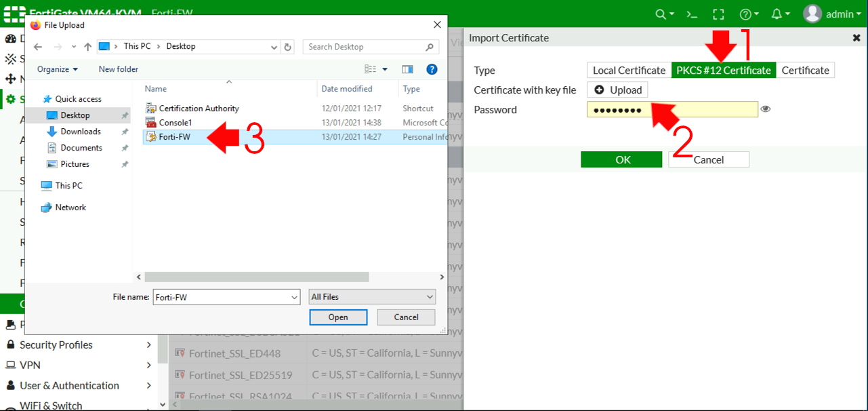The width and height of the screenshot is (868, 411).
Task: Toggle password visibility with the eye icon
Action: [766, 109]
